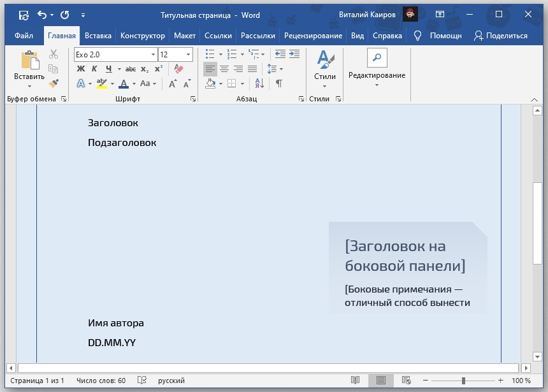The width and height of the screenshot is (548, 392).
Task: Click the zoom slider in status bar
Action: tap(463, 381)
